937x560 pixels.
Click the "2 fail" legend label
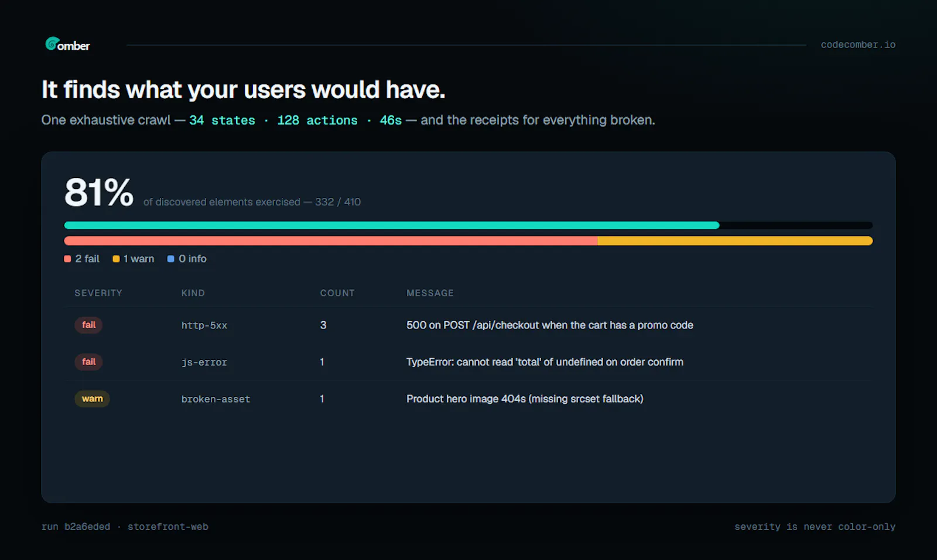(x=87, y=259)
